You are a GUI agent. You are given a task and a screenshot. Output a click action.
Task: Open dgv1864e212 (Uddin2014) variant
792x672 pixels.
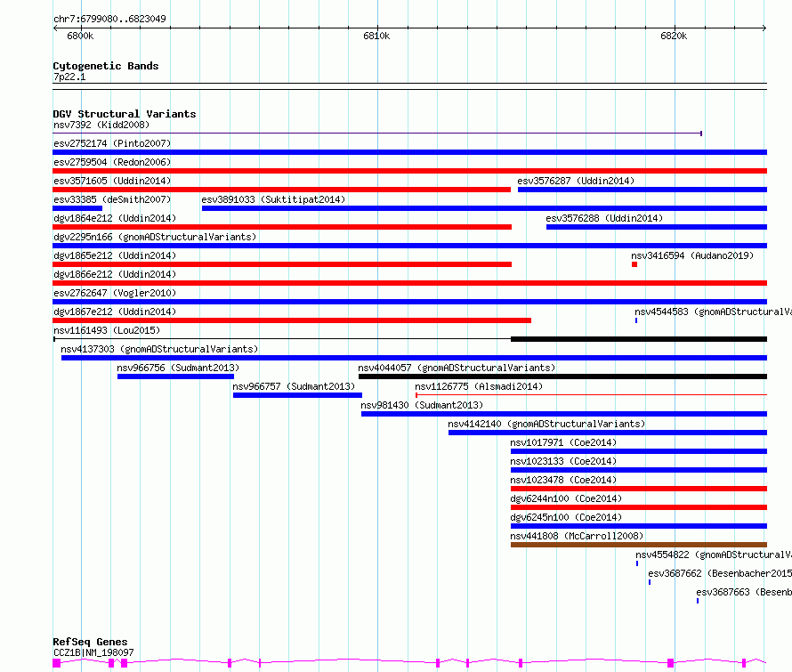pyautogui.click(x=115, y=218)
